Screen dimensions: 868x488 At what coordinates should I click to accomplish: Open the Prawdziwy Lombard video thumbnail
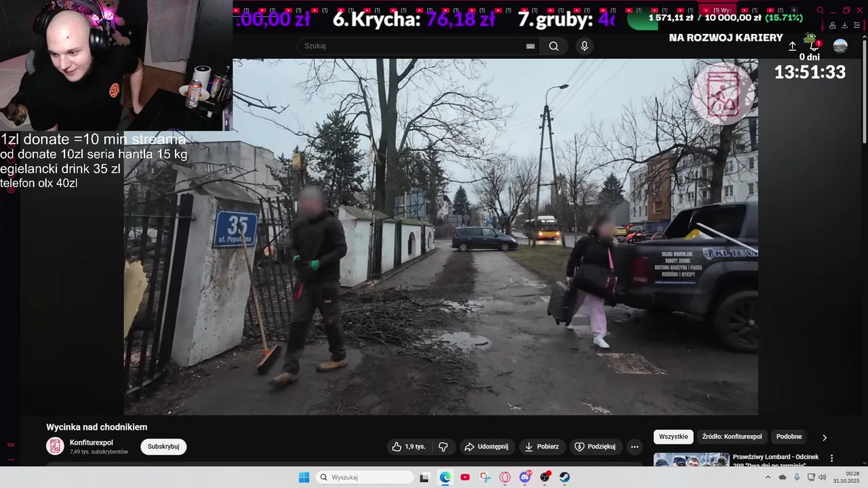(x=691, y=460)
